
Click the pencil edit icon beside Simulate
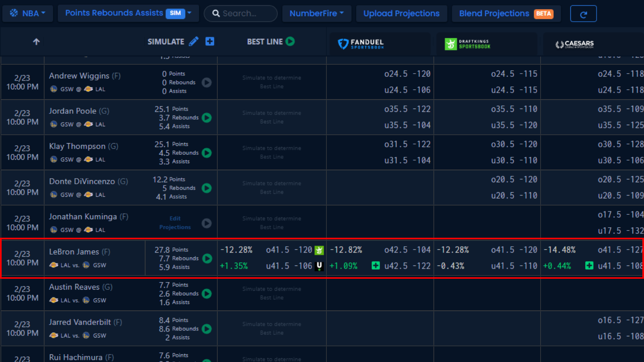pos(194,41)
